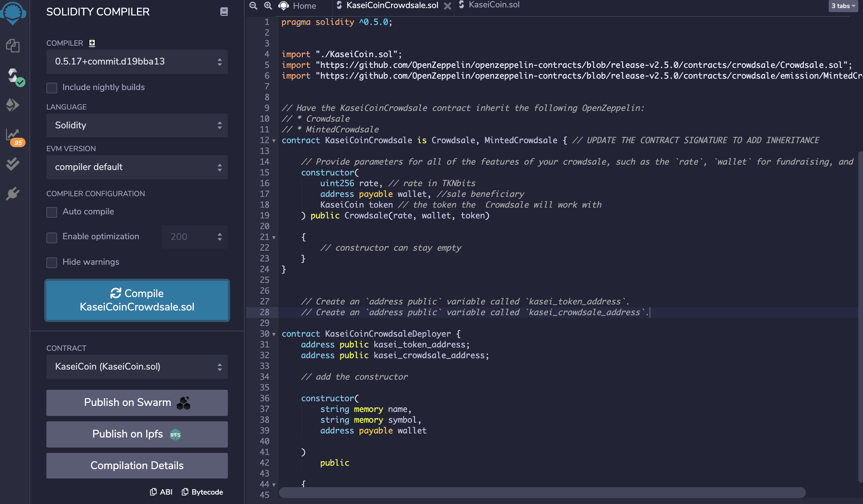This screenshot has width=863, height=504.
Task: Zoom in the editor with the magnifier icon
Action: coord(268,6)
